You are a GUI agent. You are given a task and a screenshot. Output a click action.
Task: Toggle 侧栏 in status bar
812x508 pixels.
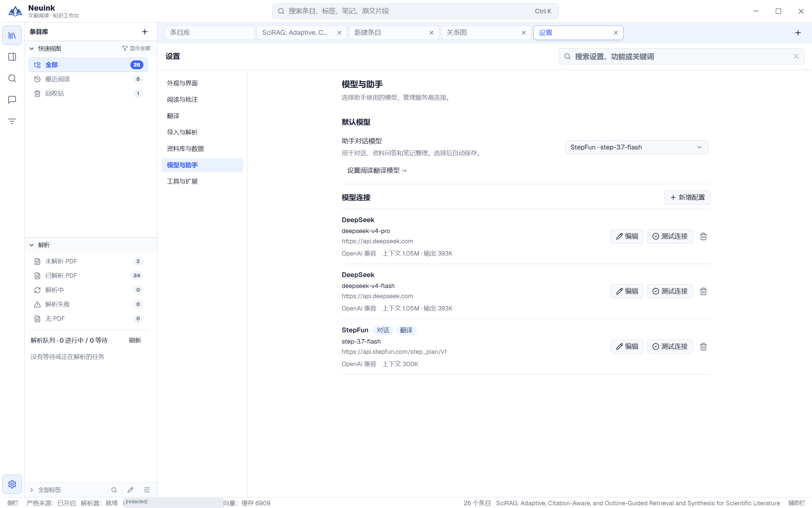click(x=13, y=503)
